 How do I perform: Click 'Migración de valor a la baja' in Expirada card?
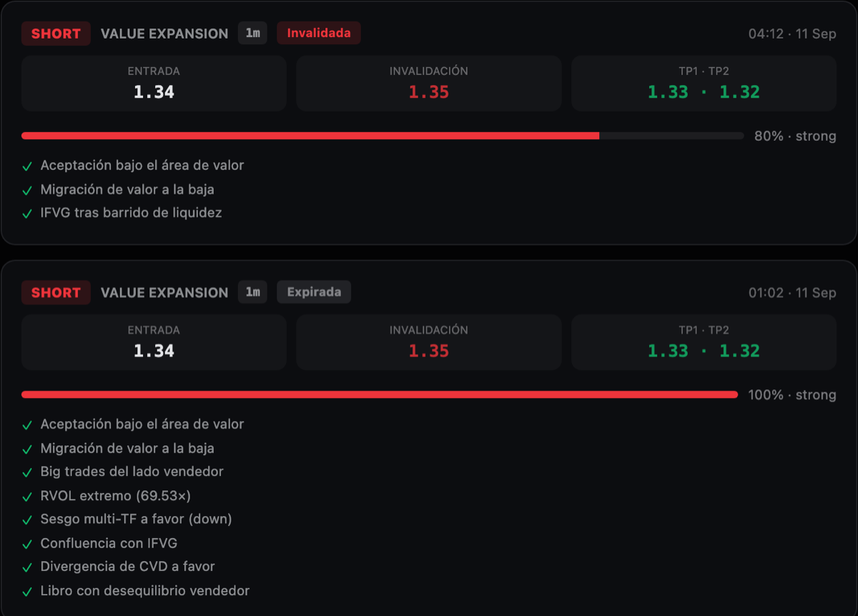127,448
